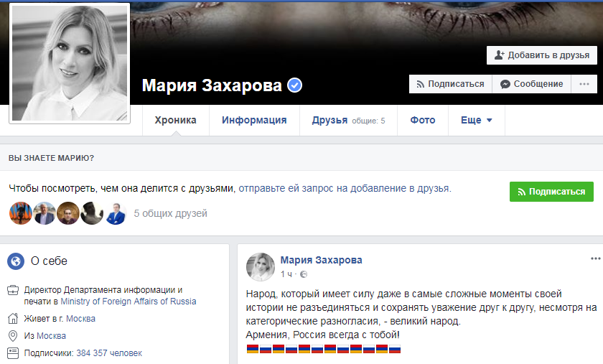This screenshot has width=603, height=364.
Task: Click the globe privacy icon under post name
Action: (x=304, y=274)
